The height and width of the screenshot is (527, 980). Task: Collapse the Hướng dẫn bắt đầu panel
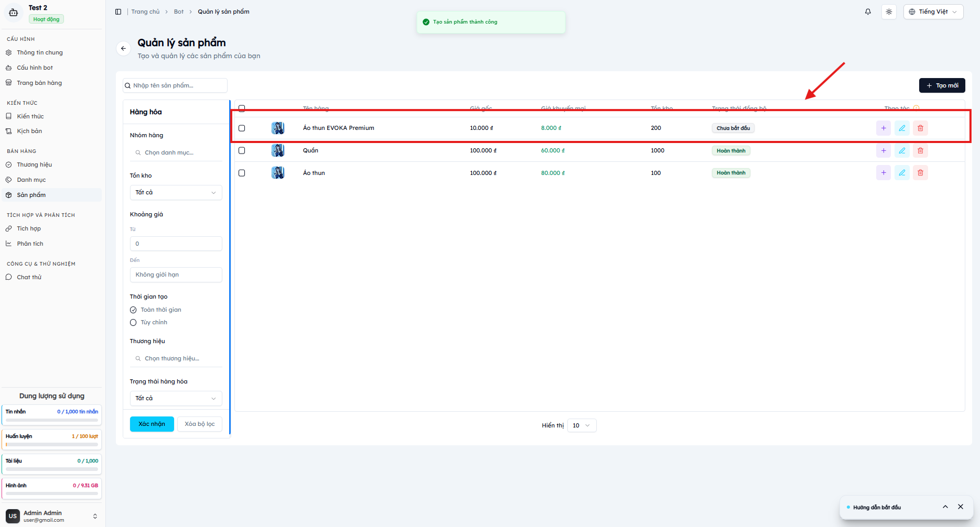click(x=945, y=507)
